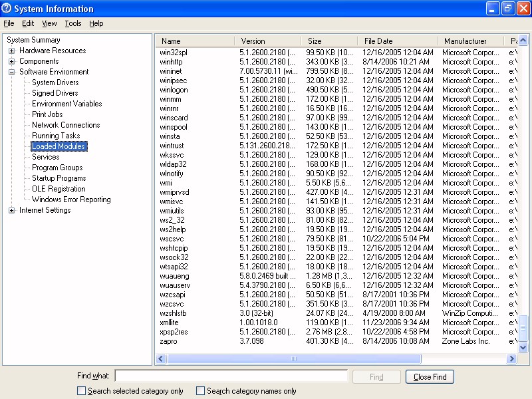Expand the Hardware Resources tree node
This screenshot has width=532, height=399.
pyautogui.click(x=12, y=51)
